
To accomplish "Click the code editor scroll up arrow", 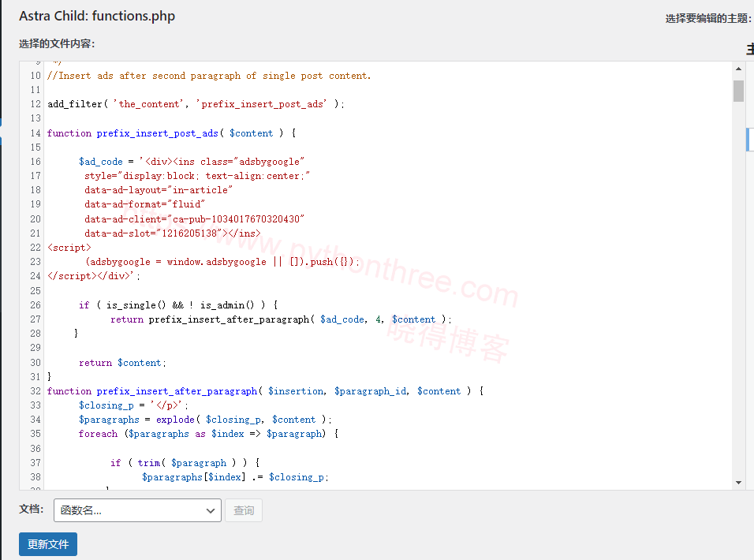I will tap(738, 69).
